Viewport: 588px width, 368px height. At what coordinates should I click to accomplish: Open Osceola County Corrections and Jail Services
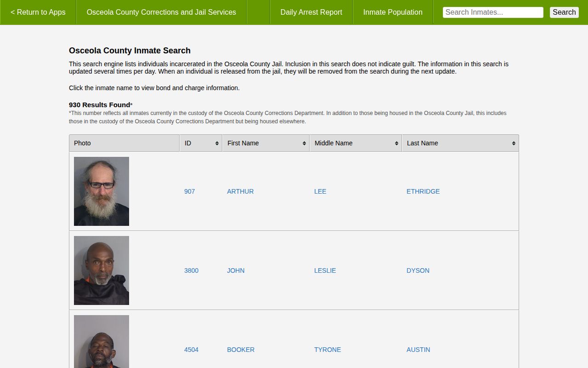[x=161, y=12]
